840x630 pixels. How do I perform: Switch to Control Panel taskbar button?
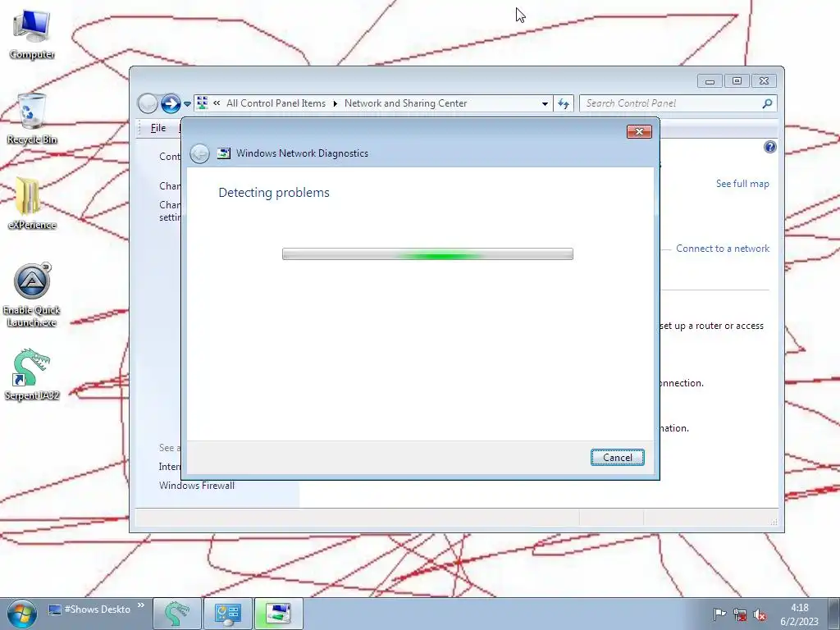point(228,614)
